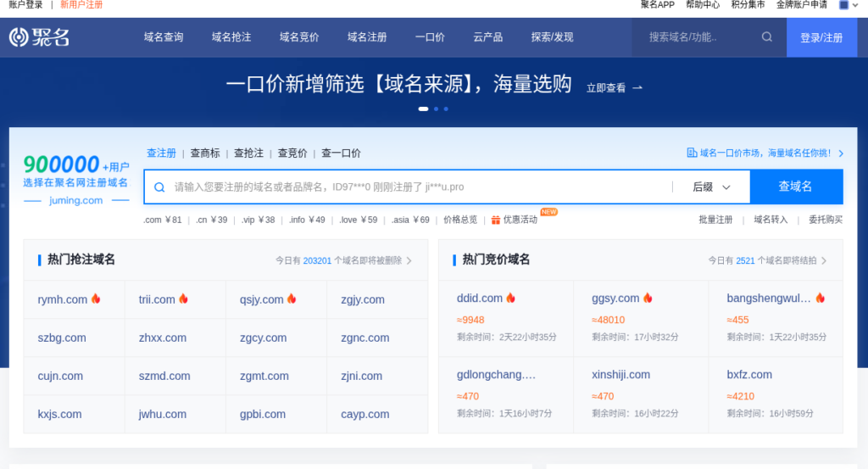Switch to the second banner slide dot
The height and width of the screenshot is (469, 868).
click(x=436, y=109)
